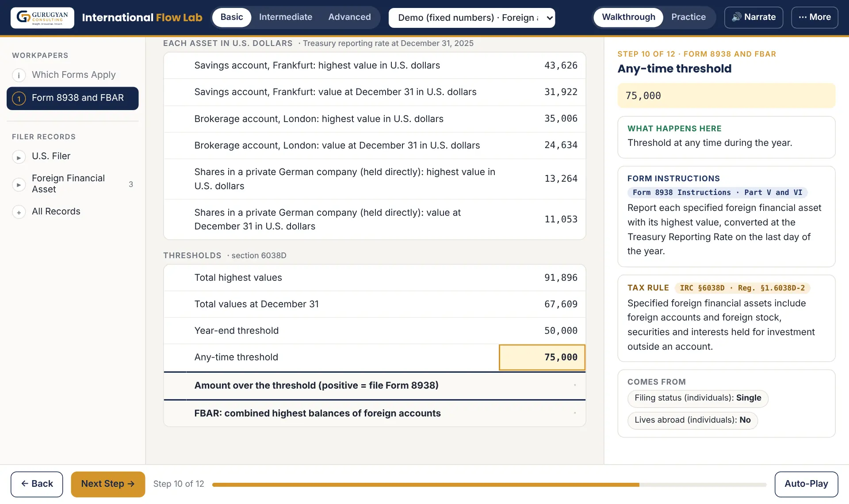Click the private German company shares highest value row
Screen dimensions: 849x504
point(375,179)
